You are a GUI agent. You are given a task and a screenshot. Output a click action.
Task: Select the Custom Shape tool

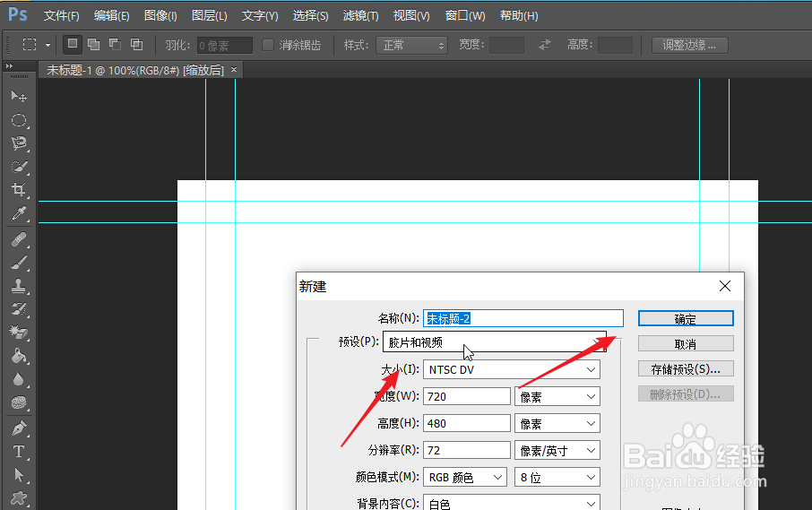click(x=19, y=498)
